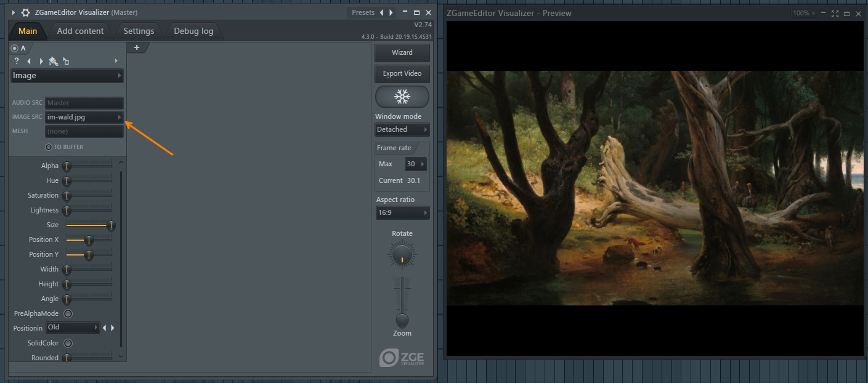Open the Settings tab
This screenshot has height=383, width=868.
[x=139, y=31]
